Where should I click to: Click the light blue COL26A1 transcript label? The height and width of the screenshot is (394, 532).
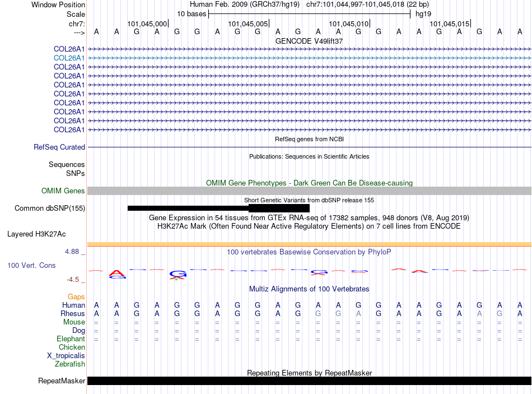[x=69, y=58]
